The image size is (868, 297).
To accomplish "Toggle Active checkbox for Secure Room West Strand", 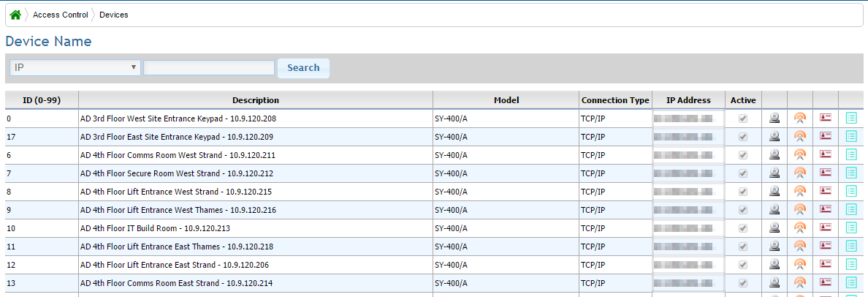I will (744, 173).
